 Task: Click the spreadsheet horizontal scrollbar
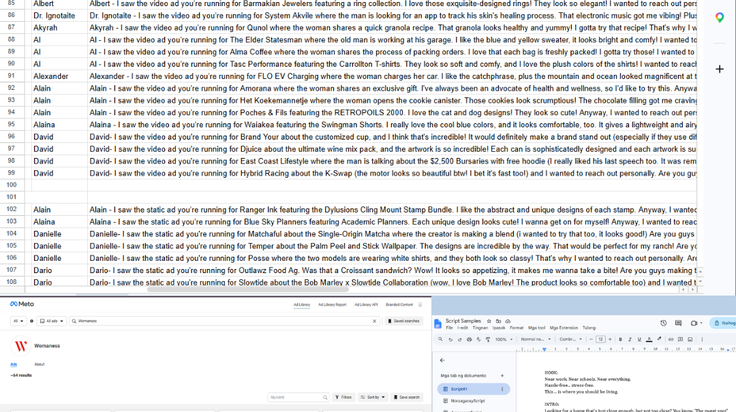coord(248,290)
